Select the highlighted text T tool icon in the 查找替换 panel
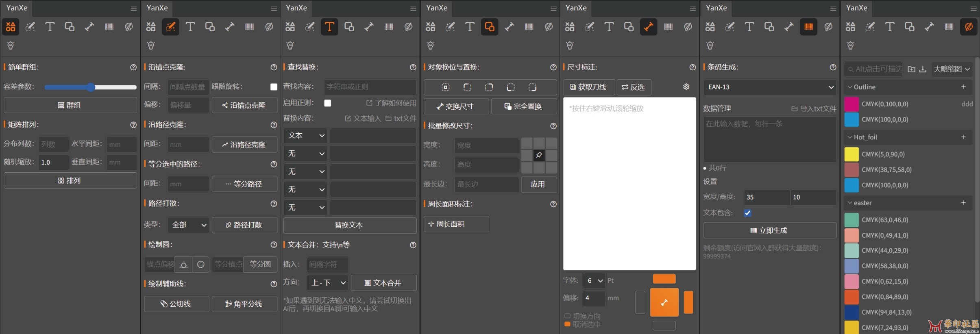 pyautogui.click(x=329, y=27)
